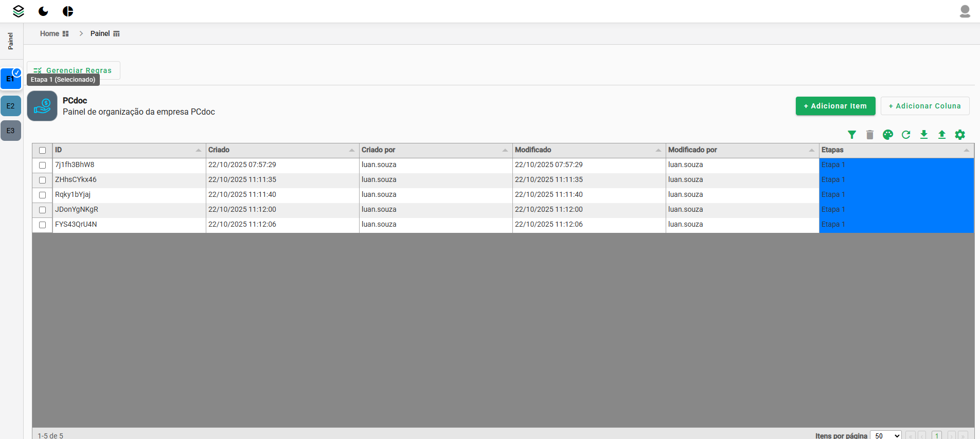Sort by the Criado column arrow
This screenshot has height=439, width=980.
tap(352, 150)
